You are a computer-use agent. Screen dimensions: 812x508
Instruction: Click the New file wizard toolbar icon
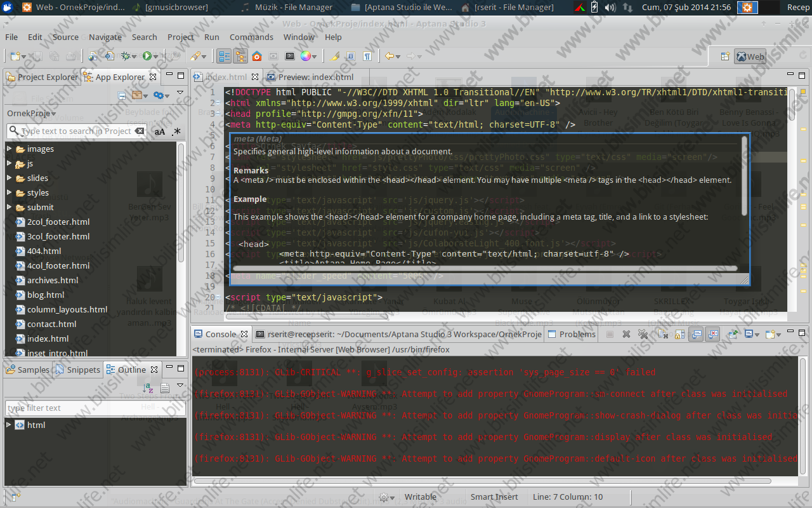tap(15, 56)
